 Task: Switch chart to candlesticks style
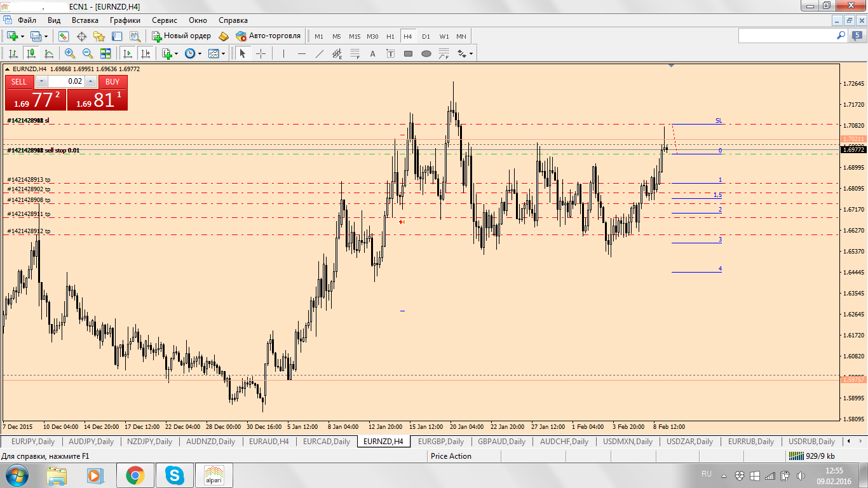(31, 54)
